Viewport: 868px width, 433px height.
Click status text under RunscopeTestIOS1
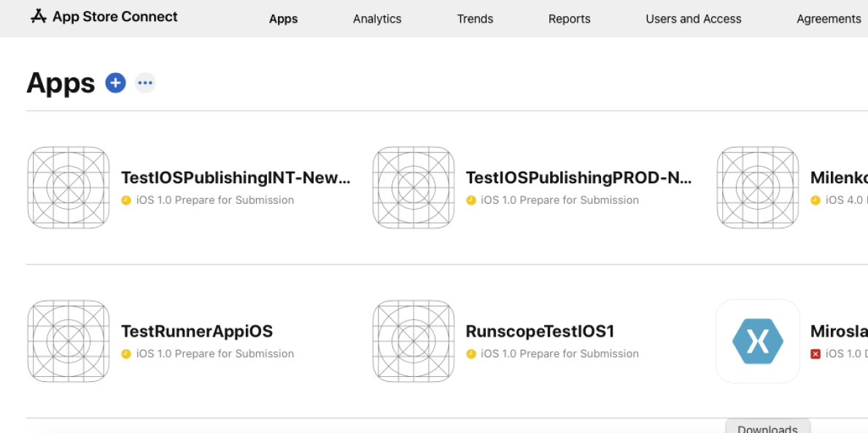(559, 353)
